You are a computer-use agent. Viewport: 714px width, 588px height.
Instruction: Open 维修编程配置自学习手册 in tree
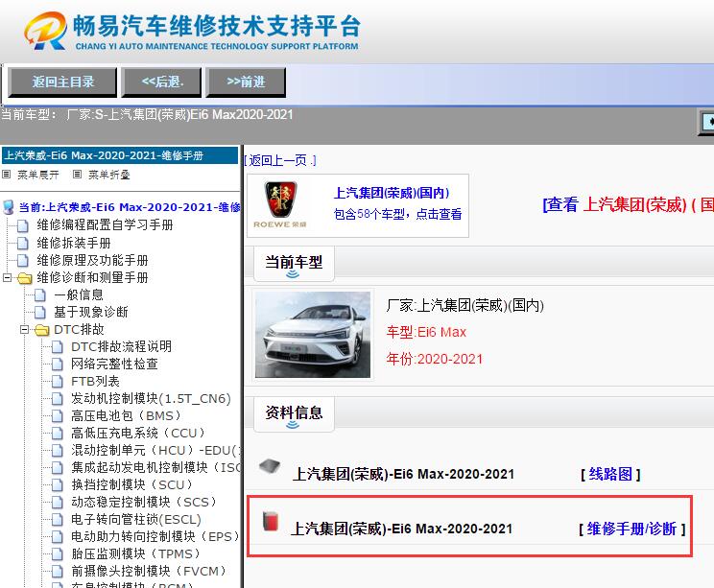[105, 225]
